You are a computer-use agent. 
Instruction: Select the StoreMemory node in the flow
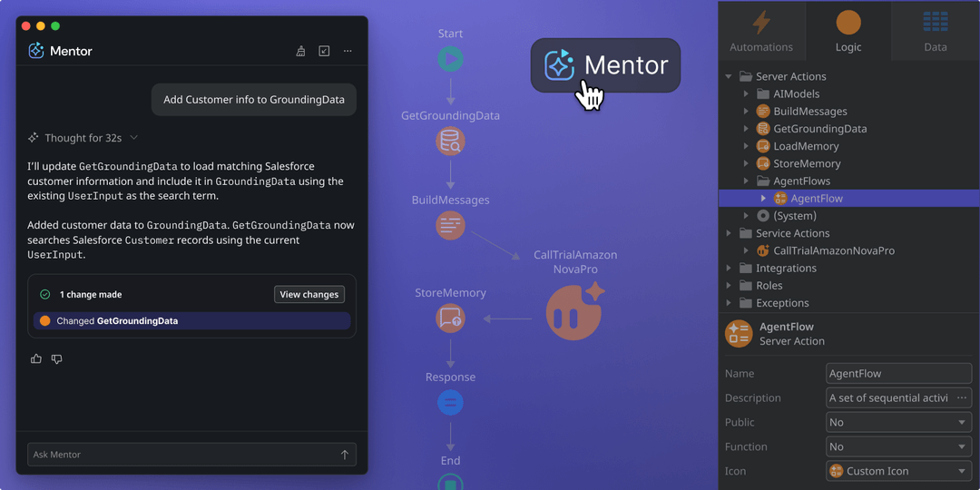tap(450, 318)
